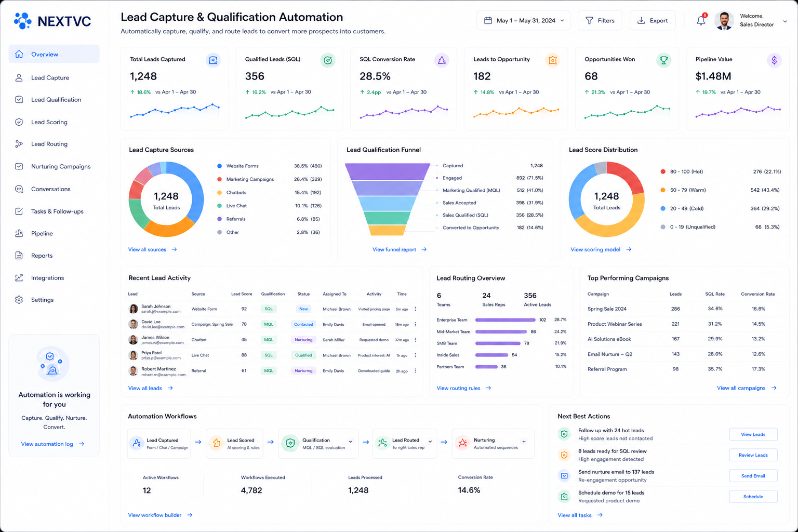Click the Nurturing workflow icon
798x532 pixels.
pyautogui.click(x=462, y=443)
